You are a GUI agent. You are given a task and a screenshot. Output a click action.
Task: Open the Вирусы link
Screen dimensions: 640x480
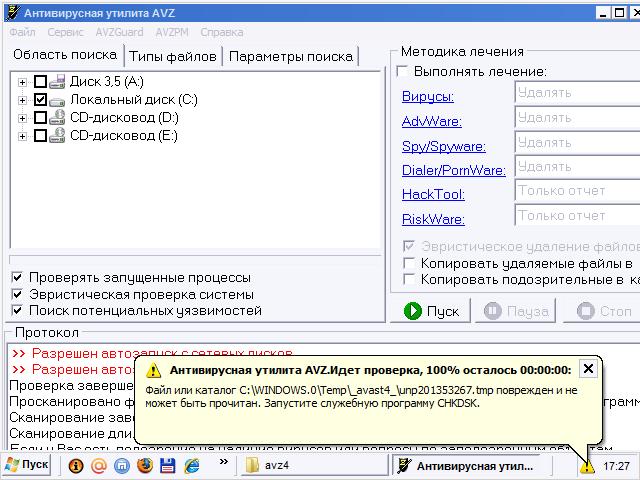428,96
